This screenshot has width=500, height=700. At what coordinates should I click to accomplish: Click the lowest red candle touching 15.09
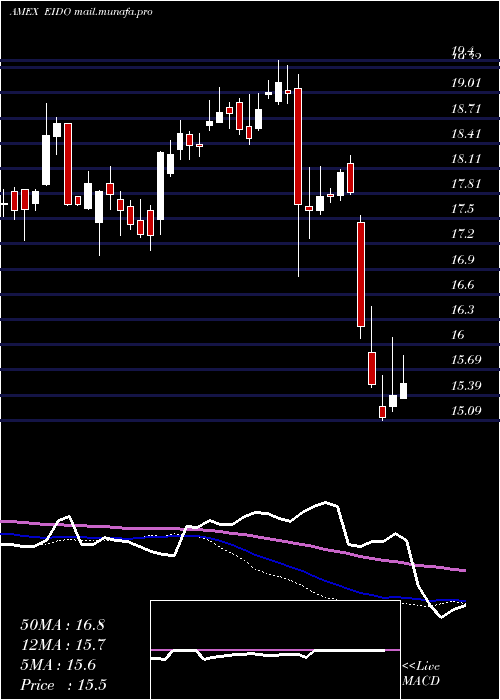tap(382, 412)
